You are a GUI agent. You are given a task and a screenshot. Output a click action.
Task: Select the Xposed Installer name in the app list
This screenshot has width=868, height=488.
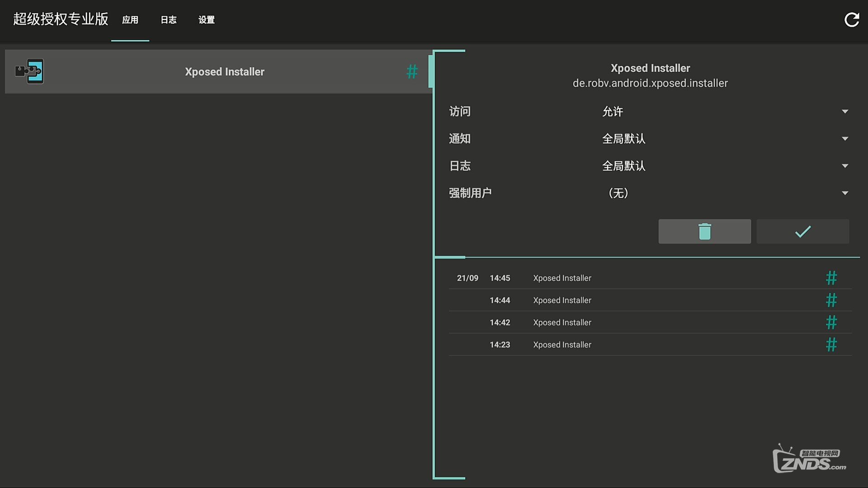225,72
